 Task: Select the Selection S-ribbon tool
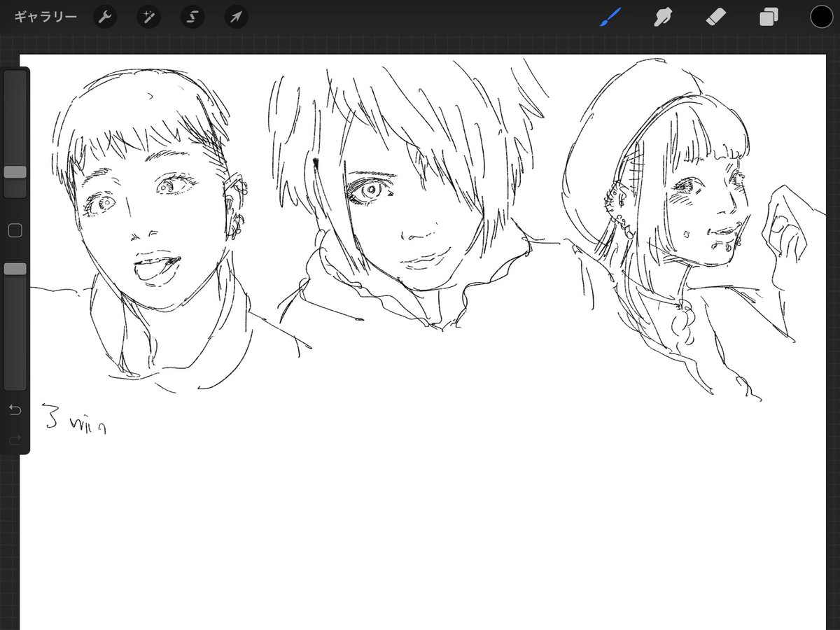tap(192, 17)
